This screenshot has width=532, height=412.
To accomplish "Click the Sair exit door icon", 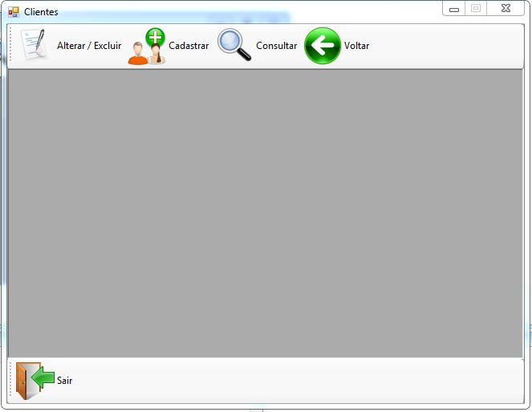I will pos(34,380).
